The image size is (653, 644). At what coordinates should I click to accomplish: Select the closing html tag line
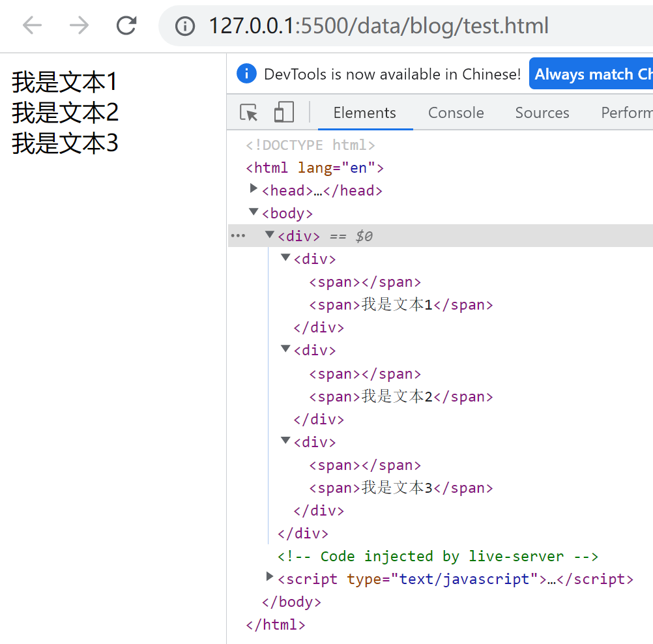pos(275,625)
